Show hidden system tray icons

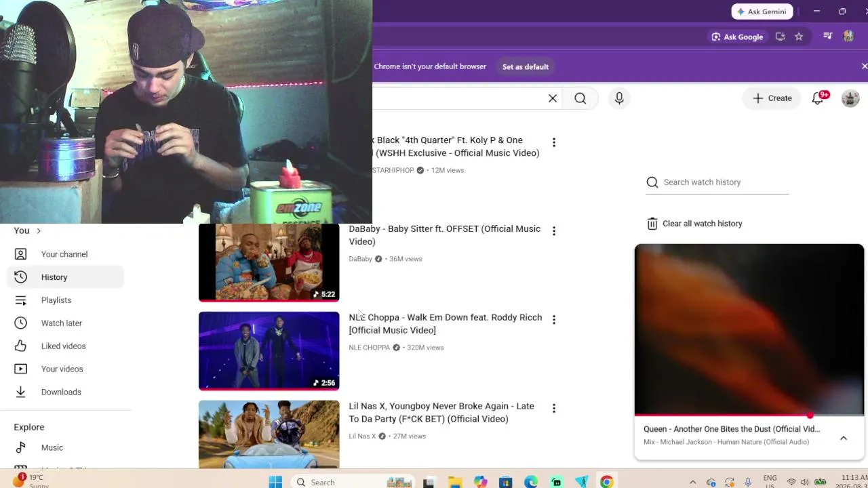(x=692, y=482)
